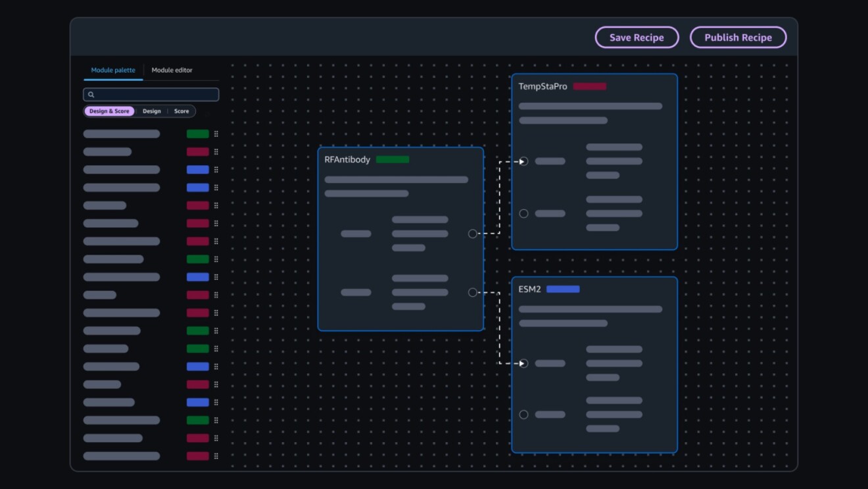Click TempStaPro's upper input port
The height and width of the screenshot is (489, 868).
[523, 161]
